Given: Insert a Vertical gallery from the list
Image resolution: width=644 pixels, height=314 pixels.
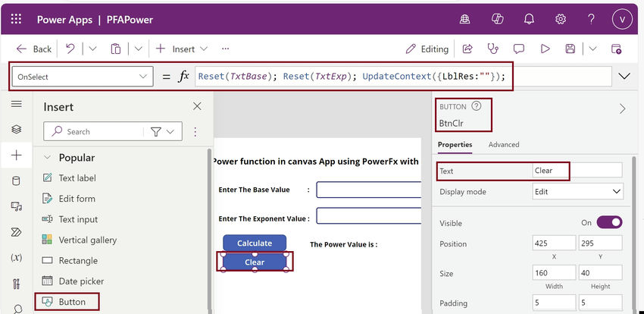Looking at the screenshot, I should [87, 240].
